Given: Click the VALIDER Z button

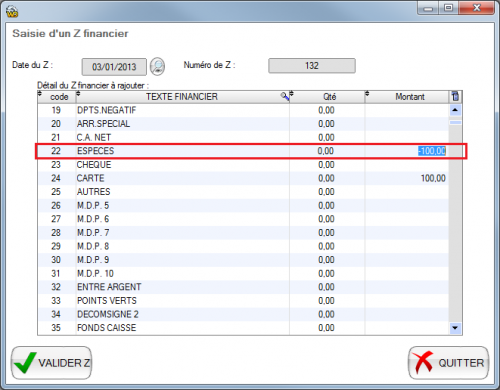Looking at the screenshot, I should pos(52,363).
